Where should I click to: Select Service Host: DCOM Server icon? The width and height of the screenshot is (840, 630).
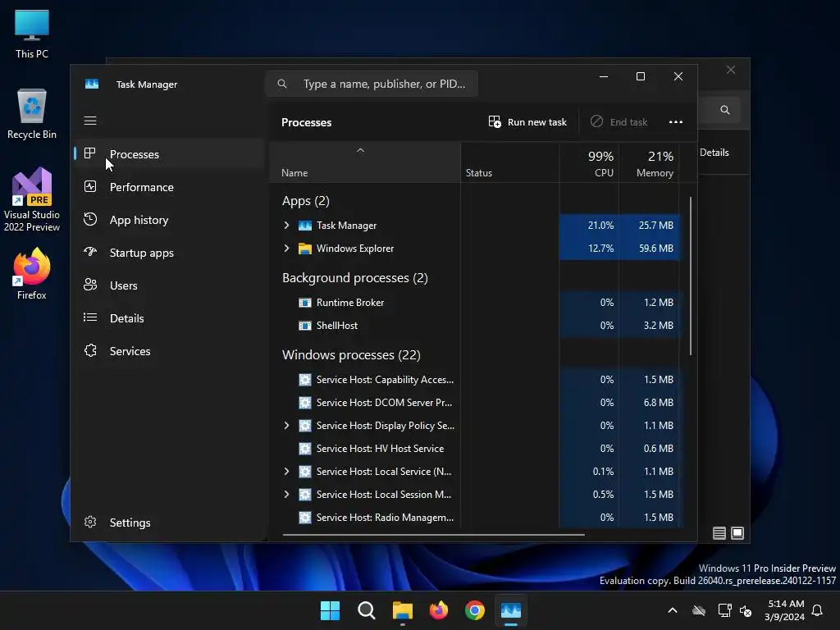point(305,403)
